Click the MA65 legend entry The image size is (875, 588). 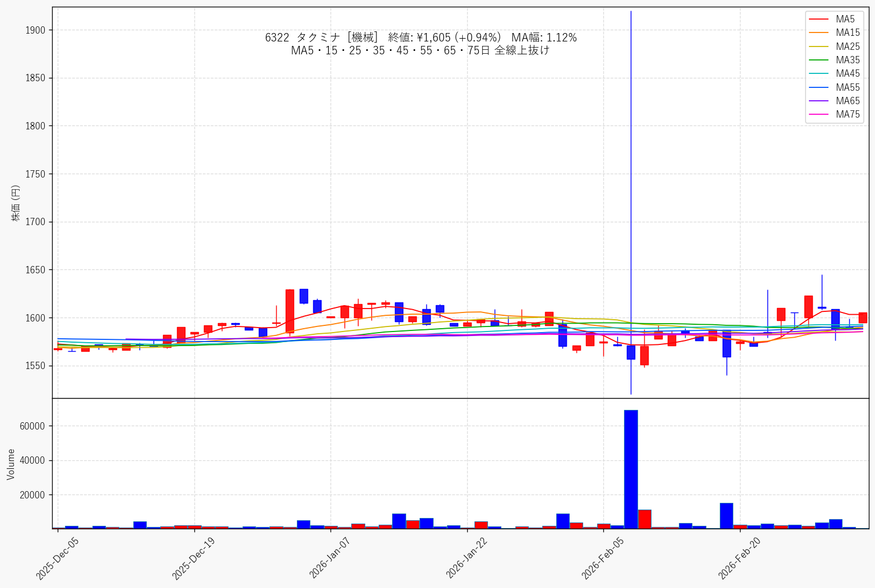click(x=835, y=101)
